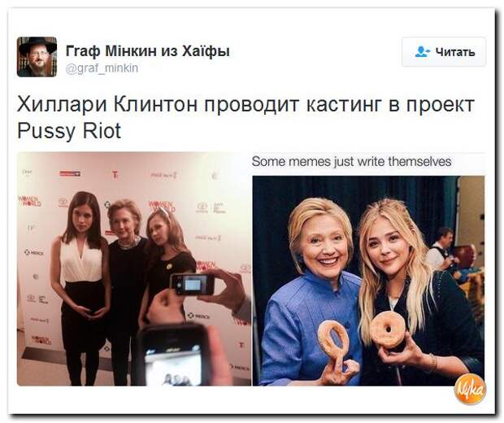The height and width of the screenshot is (423, 504).
Task: Click the small camera phone held up mid-photo
Action: click(x=192, y=284)
